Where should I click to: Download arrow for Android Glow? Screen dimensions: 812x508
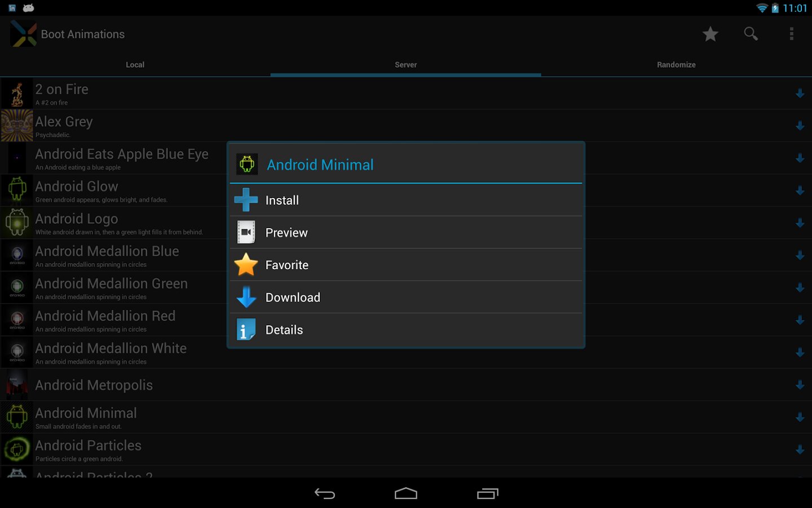800,190
